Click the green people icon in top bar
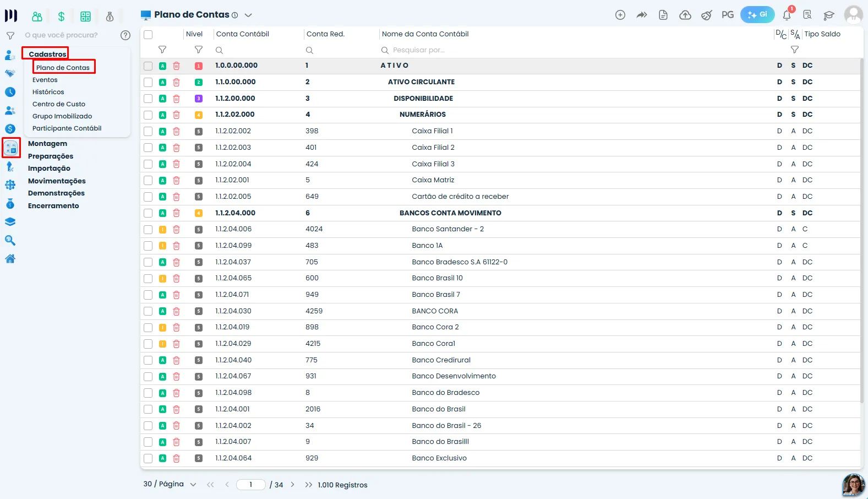The image size is (868, 499). (37, 17)
